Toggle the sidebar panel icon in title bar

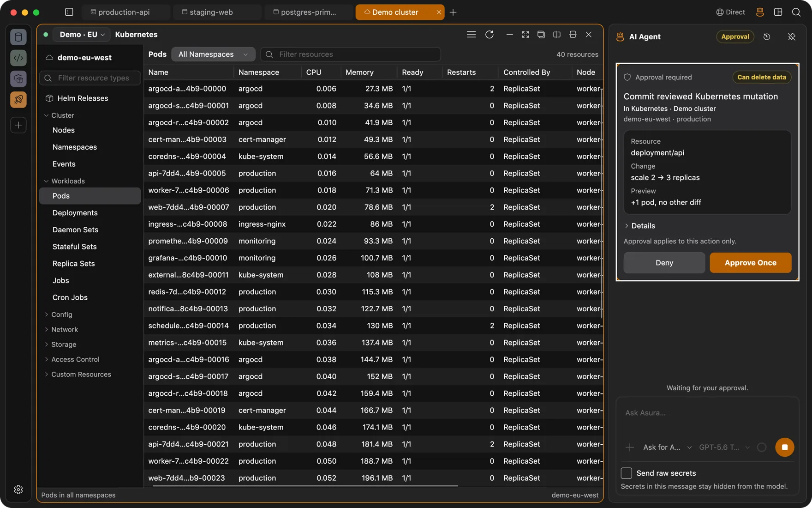69,12
